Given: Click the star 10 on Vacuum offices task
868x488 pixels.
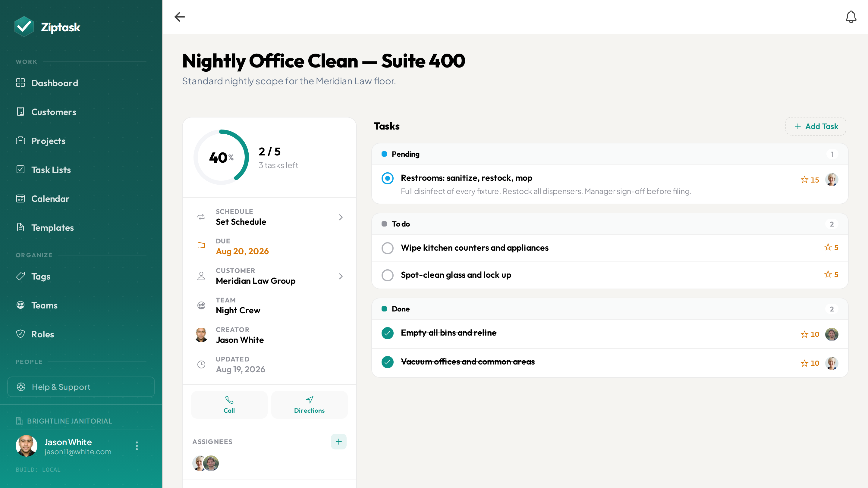Looking at the screenshot, I should (x=810, y=363).
